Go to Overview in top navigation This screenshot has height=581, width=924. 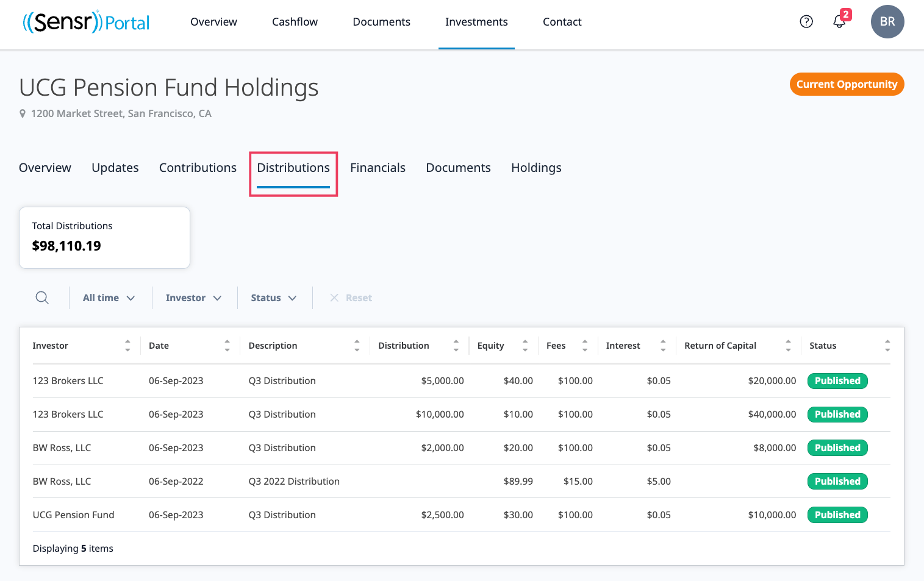click(213, 22)
